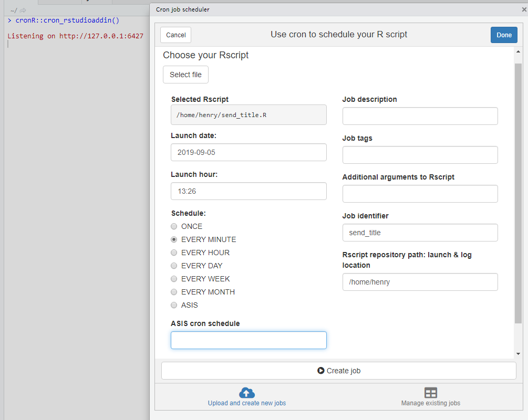Screen dimensions: 528x420
Task: Open the Launch date picker field
Action: [249, 152]
